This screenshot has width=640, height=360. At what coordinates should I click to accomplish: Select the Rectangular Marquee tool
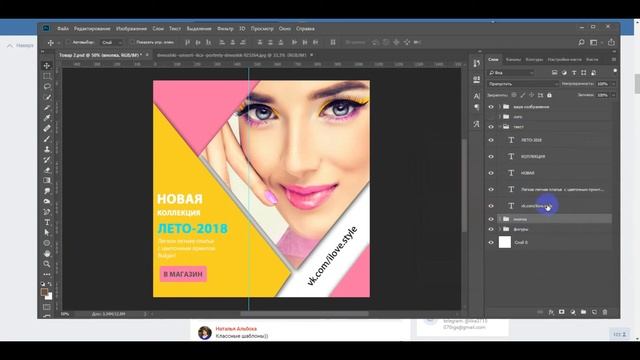point(47,76)
